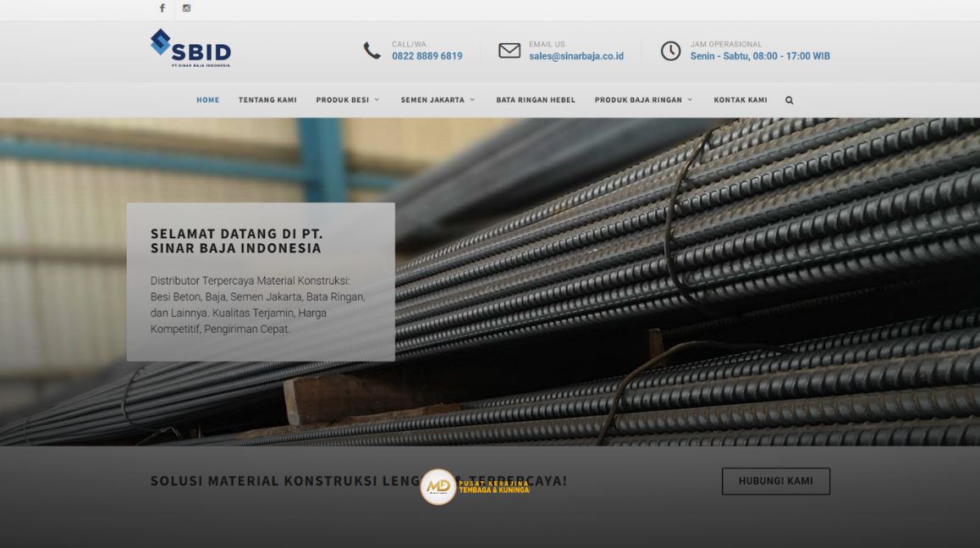This screenshot has width=980, height=548.
Task: Expand the Produk Baja Ringan dropdown
Action: 643,100
